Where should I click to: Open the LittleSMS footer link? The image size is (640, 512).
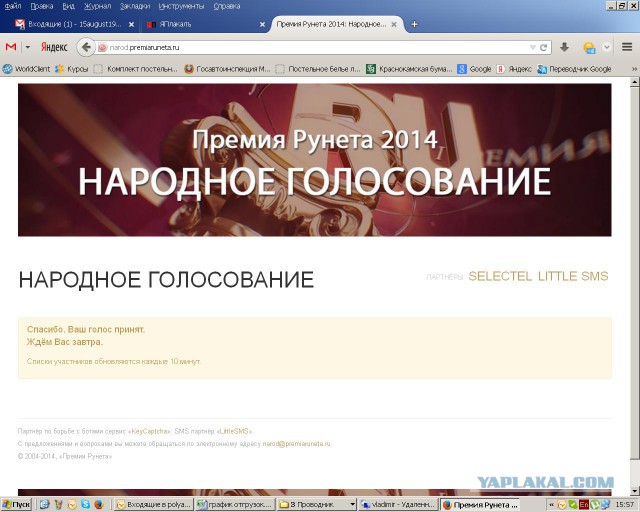coord(235,431)
